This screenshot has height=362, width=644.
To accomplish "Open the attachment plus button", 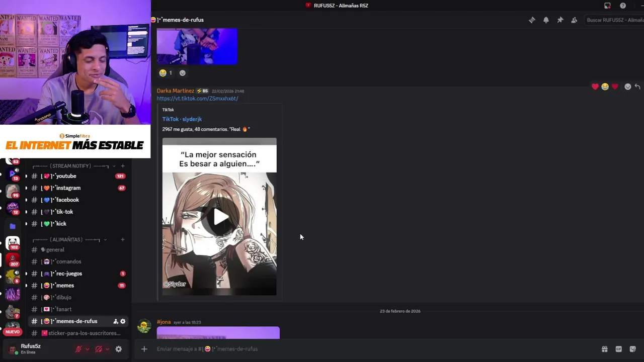I will click(x=144, y=349).
